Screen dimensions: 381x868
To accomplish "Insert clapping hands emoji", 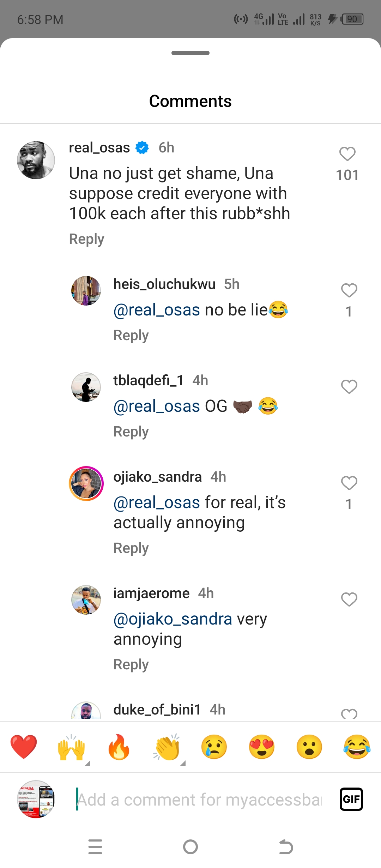I will pyautogui.click(x=167, y=747).
